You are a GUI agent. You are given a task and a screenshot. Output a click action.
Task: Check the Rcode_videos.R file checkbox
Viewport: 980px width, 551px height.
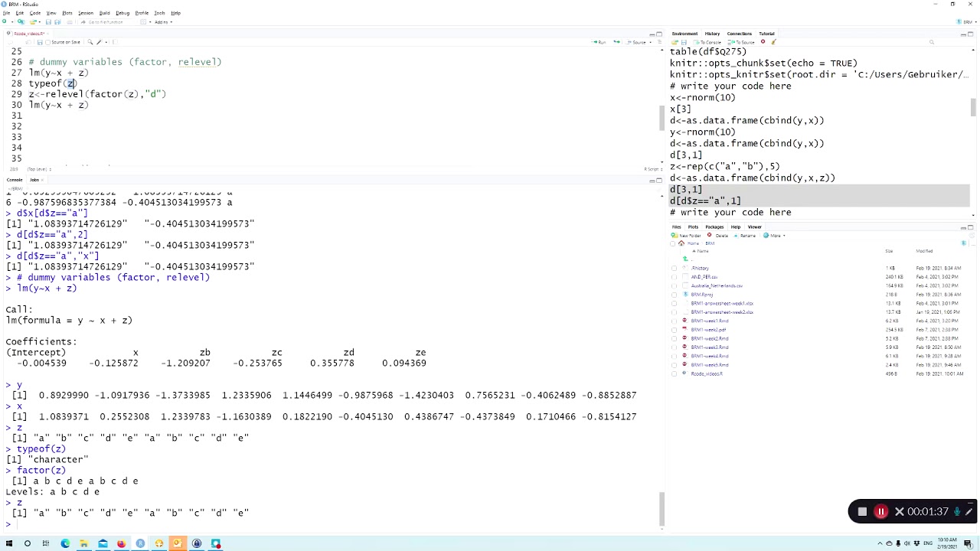674,374
